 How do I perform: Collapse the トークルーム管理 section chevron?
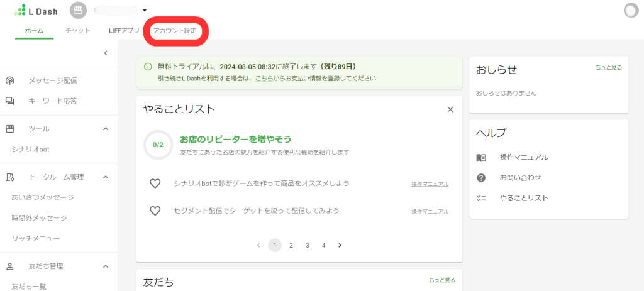106,177
